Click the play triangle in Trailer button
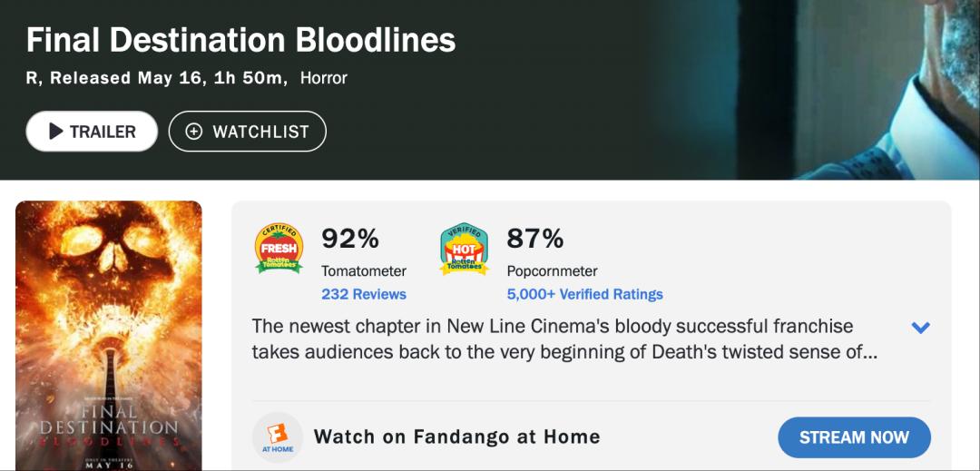The width and height of the screenshot is (980, 471). coord(56,132)
